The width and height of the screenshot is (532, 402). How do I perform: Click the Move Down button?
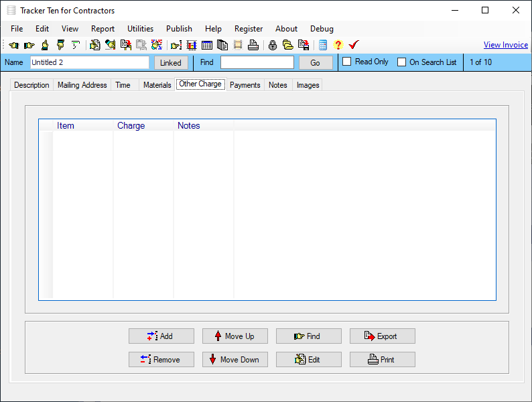click(235, 359)
